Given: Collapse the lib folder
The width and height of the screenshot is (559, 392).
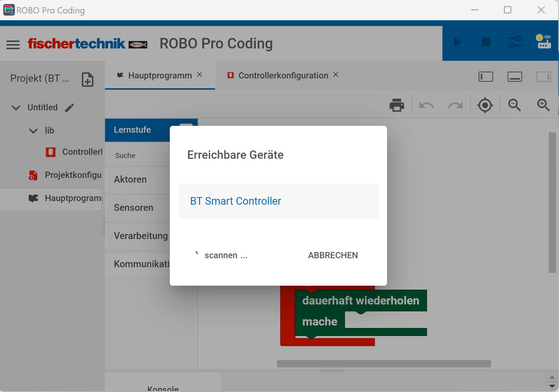Looking at the screenshot, I should click(33, 131).
